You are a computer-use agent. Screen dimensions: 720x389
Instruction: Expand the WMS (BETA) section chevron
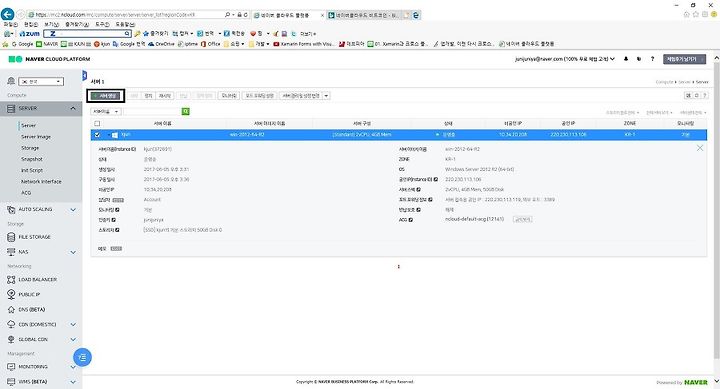point(73,382)
